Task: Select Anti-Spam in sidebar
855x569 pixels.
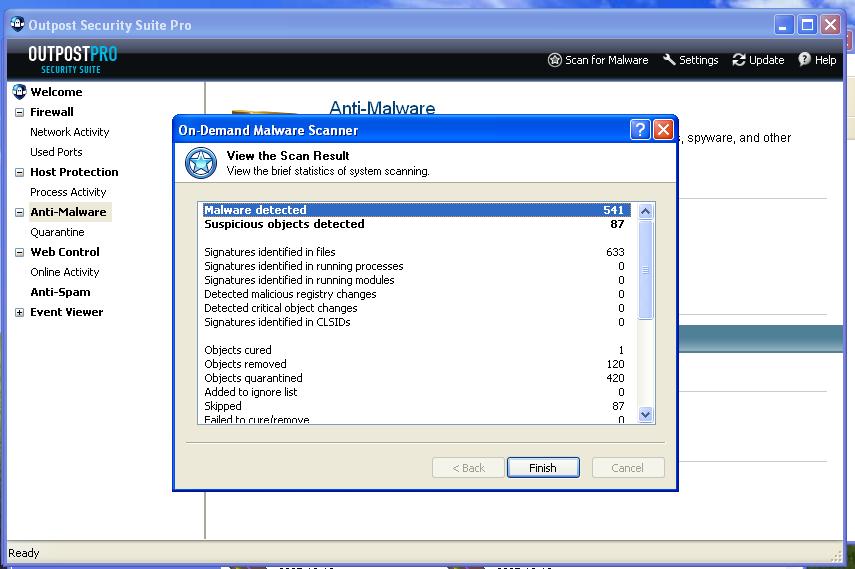Action: (x=60, y=292)
